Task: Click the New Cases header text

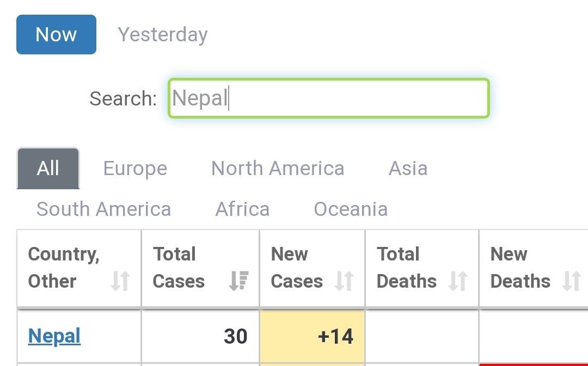Action: pos(297,268)
